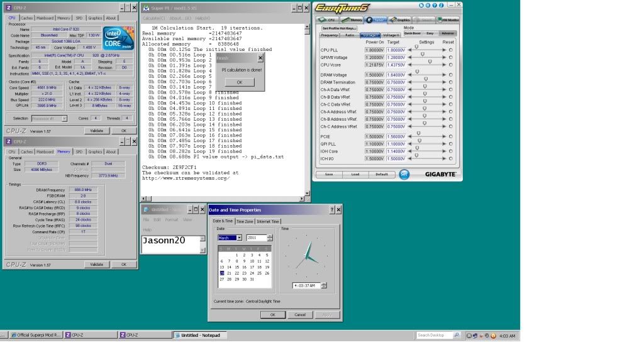Click the Super PI icon in its title bar
Viewport: 644px width, 362px height.
(146, 8)
